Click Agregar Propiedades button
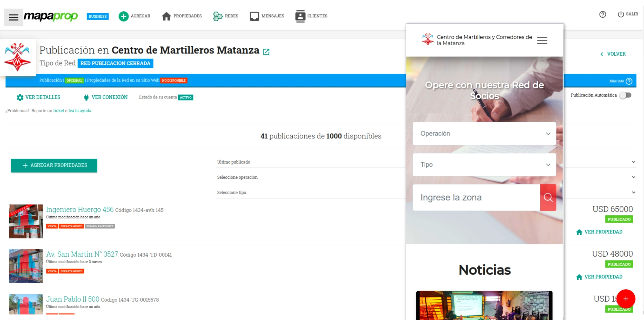644x320 pixels. 54,165
